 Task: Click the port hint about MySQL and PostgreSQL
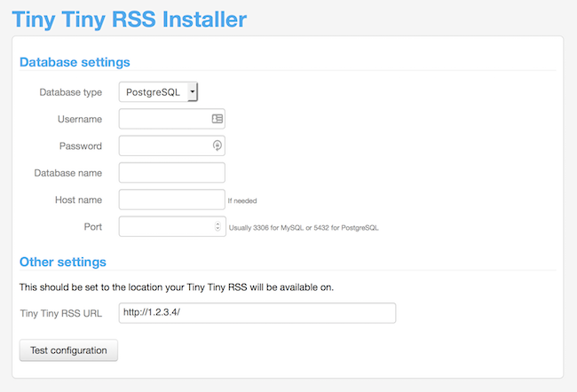[304, 228]
